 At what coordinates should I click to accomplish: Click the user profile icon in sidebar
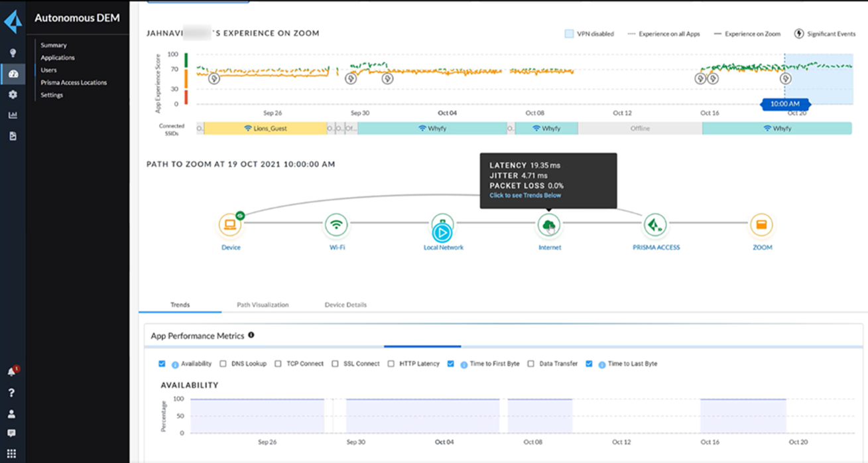click(12, 414)
